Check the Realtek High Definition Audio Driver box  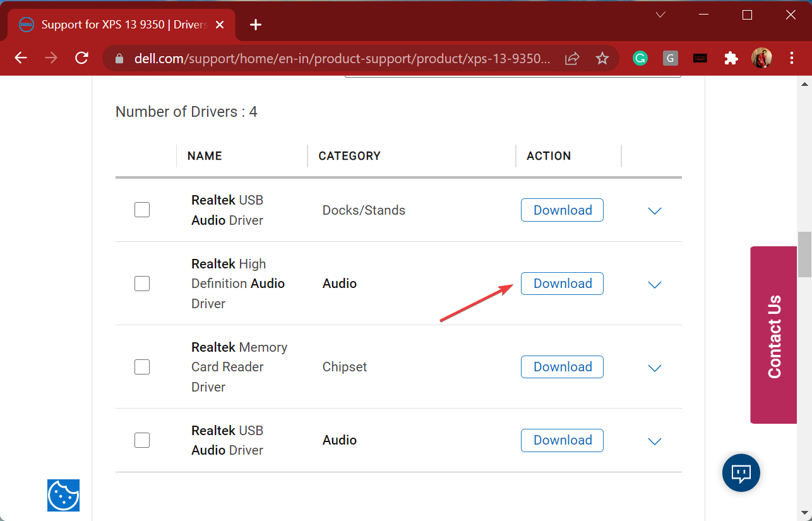point(142,284)
